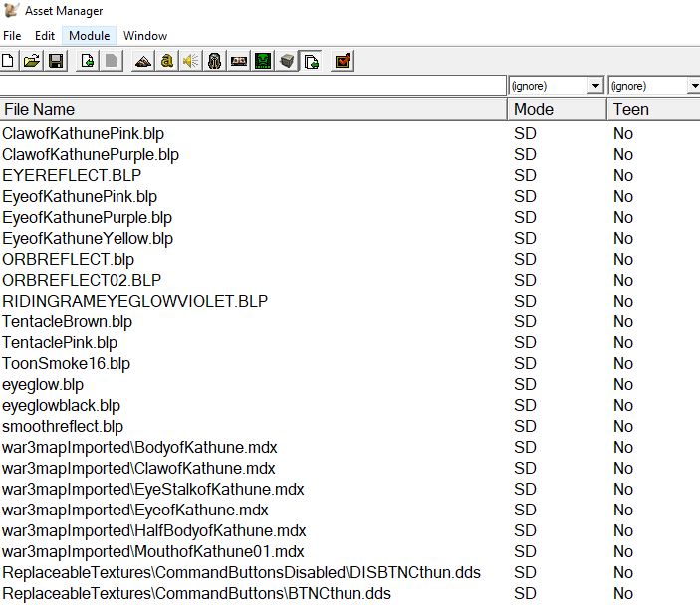Select TentaclePink.blp file
This screenshot has height=613, width=700.
60,343
